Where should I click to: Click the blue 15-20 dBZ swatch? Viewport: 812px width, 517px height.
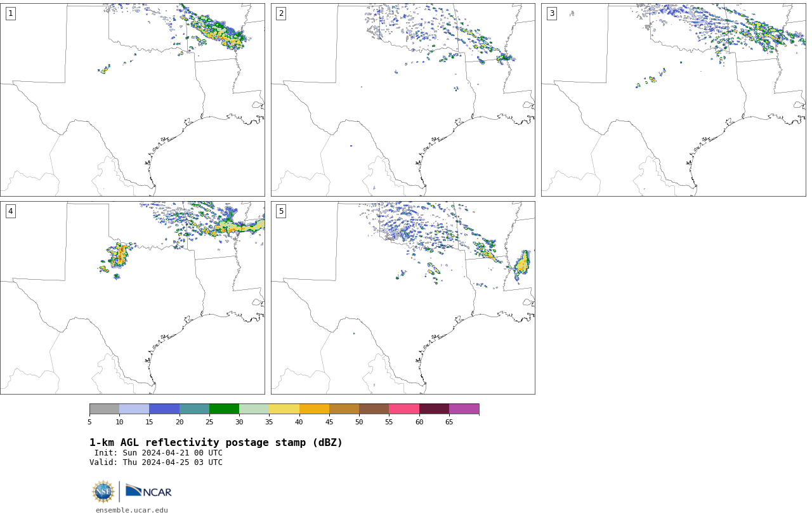[164, 409]
